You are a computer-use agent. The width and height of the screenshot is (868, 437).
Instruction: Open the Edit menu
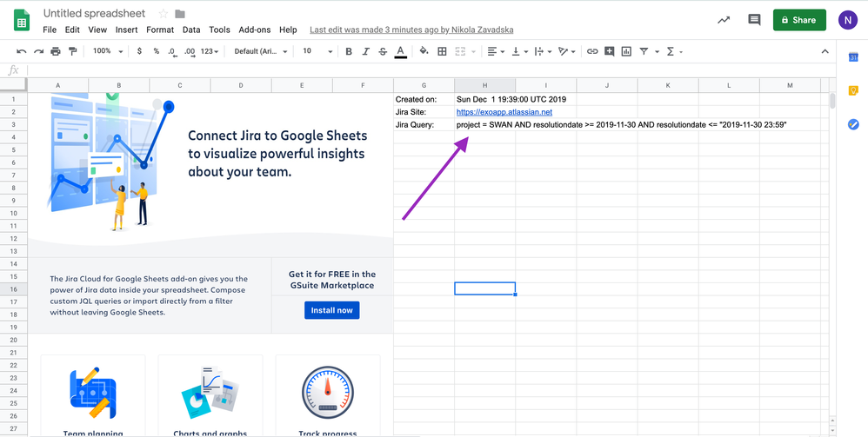tap(72, 30)
